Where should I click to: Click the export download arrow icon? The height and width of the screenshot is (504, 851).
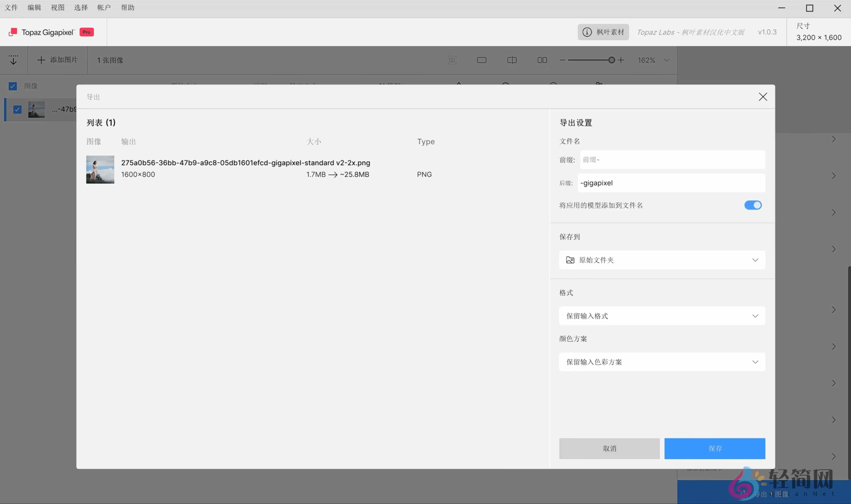(x=14, y=60)
